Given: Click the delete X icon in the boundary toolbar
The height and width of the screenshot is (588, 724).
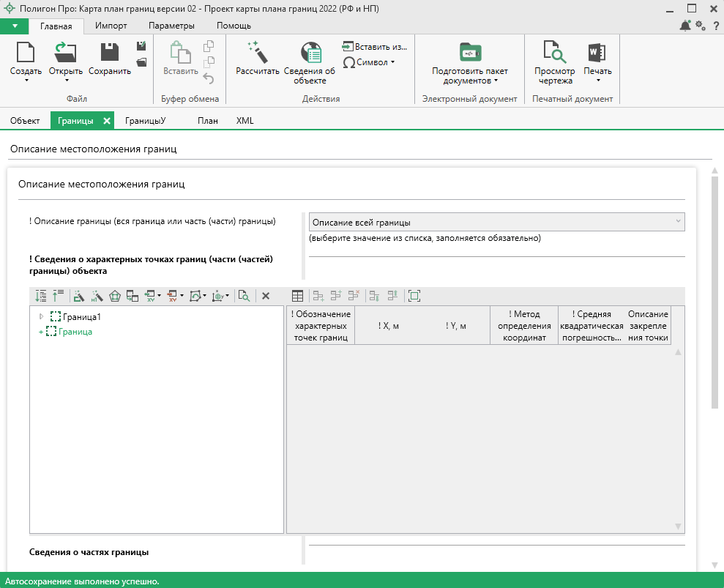Looking at the screenshot, I should pos(266,296).
